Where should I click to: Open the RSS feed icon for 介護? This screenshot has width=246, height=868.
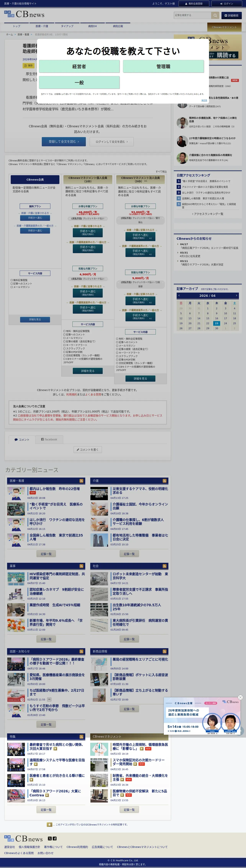coord(164,481)
